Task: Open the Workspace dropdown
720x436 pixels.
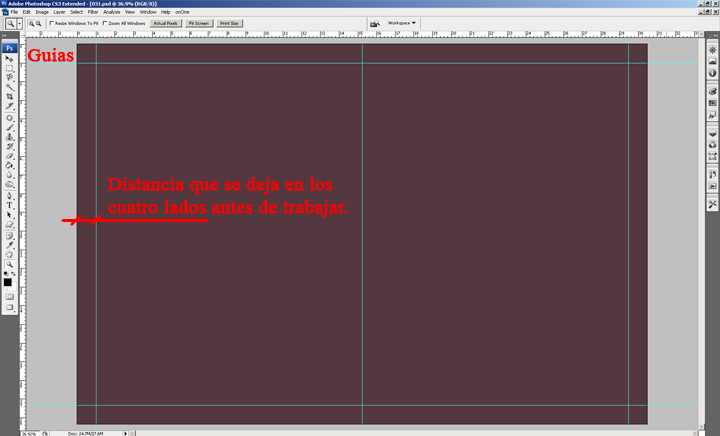Action: pos(401,22)
